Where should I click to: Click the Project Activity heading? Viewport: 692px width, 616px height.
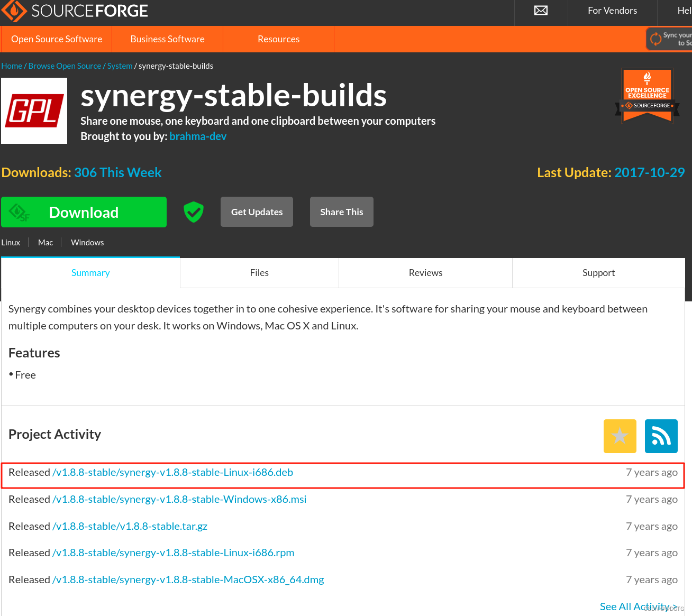[55, 434]
